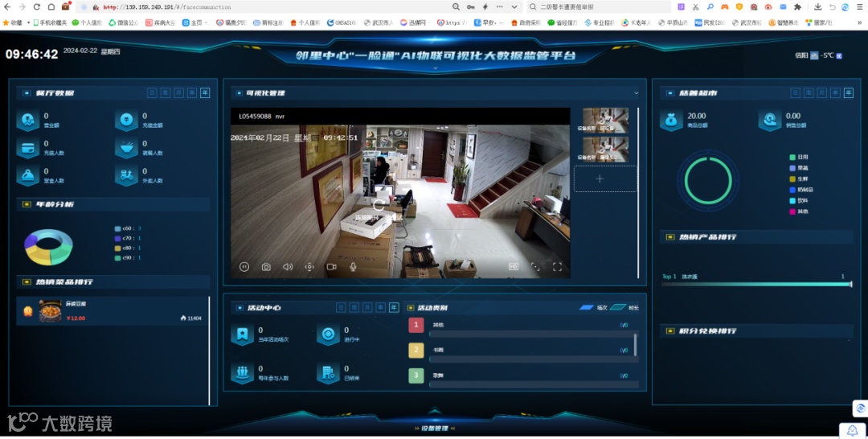Click the region zoom icon beside fullscreen
The width and height of the screenshot is (868, 439).
point(535,267)
